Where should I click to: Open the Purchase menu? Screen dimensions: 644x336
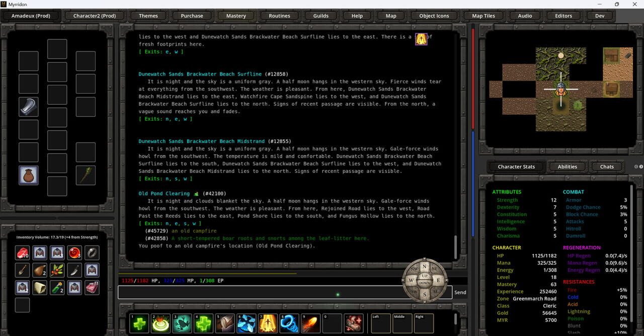coord(192,16)
